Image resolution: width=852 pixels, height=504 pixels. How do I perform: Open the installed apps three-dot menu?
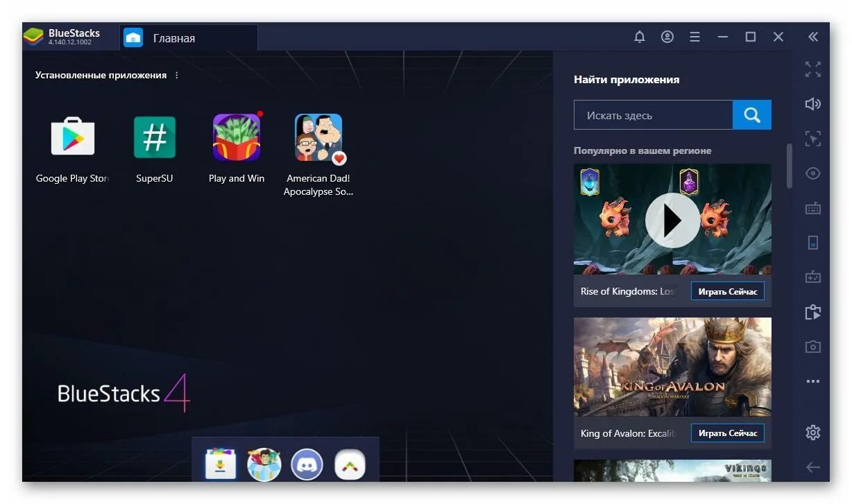click(x=176, y=75)
